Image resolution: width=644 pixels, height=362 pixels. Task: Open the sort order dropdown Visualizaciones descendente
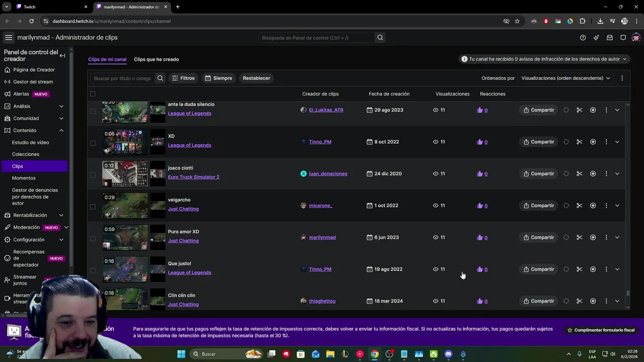pos(566,78)
